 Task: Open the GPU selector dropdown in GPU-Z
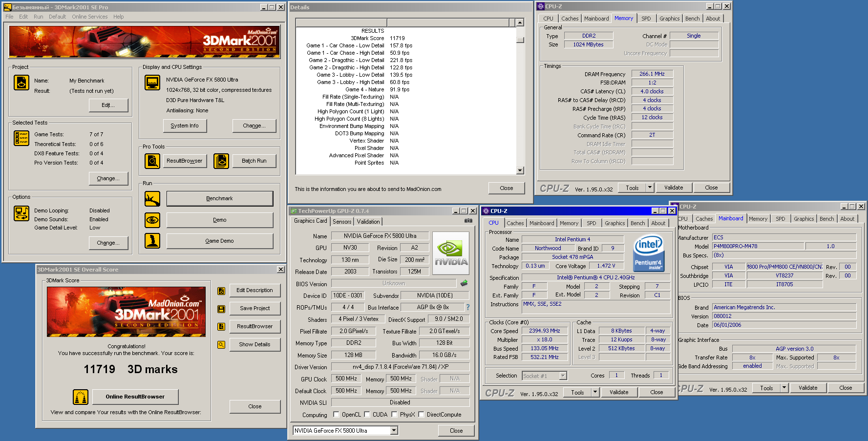coord(394,431)
